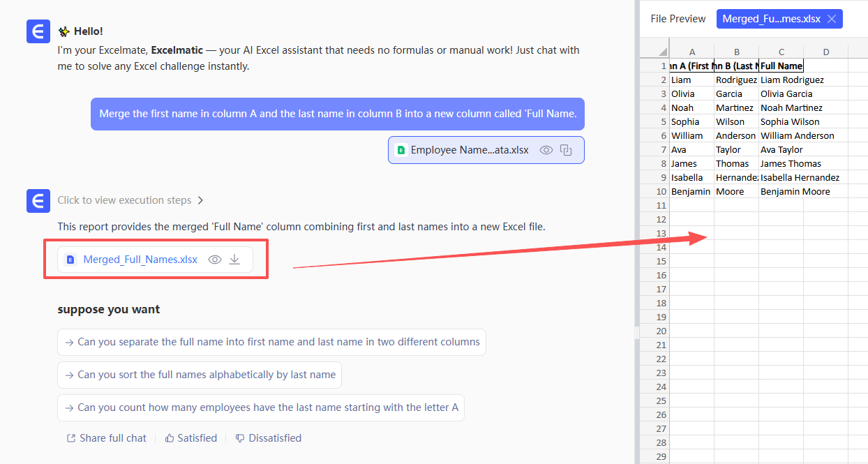This screenshot has width=868, height=464.
Task: Choose suggestion to sort names by last name
Action: (x=200, y=375)
